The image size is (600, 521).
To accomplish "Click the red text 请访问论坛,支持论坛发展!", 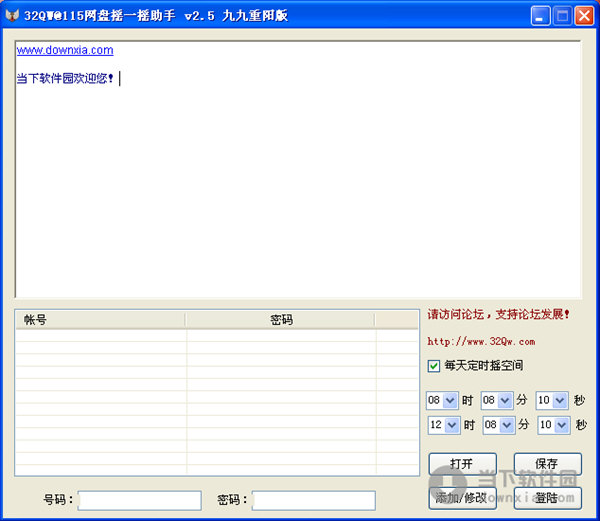I will 498,314.
